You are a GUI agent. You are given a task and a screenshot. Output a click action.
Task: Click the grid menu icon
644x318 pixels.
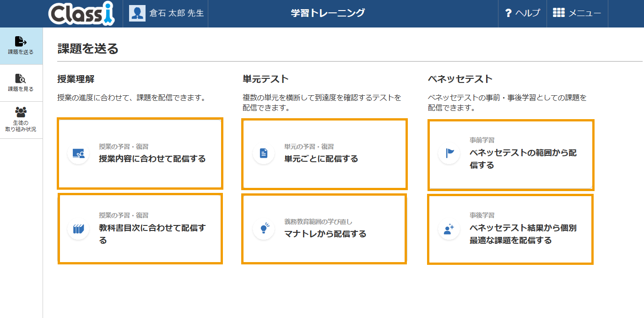559,13
